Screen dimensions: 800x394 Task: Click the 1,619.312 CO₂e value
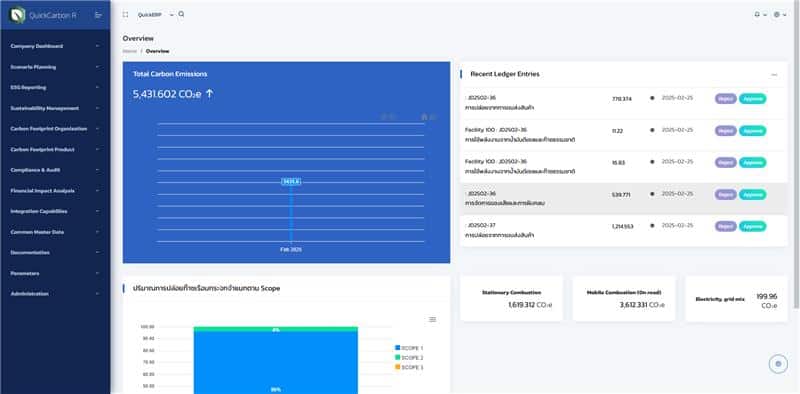530,305
